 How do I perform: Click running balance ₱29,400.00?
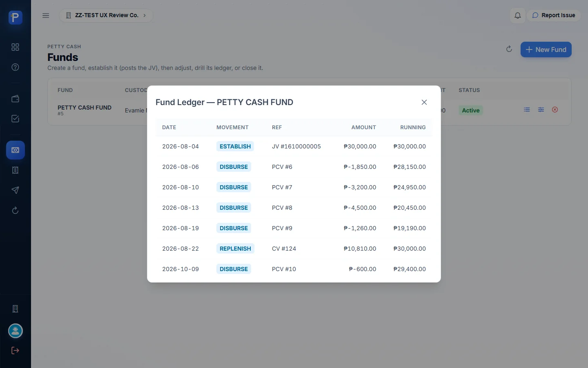(410, 269)
